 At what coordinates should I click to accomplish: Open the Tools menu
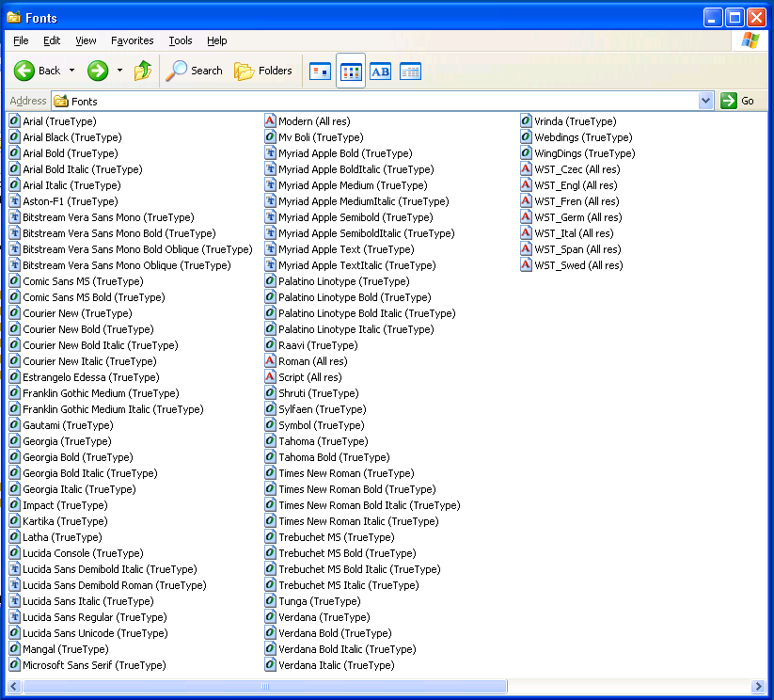tap(181, 40)
